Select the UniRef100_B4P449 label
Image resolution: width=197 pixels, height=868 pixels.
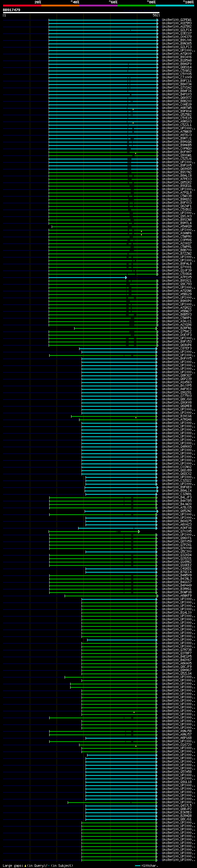click(177, 586)
